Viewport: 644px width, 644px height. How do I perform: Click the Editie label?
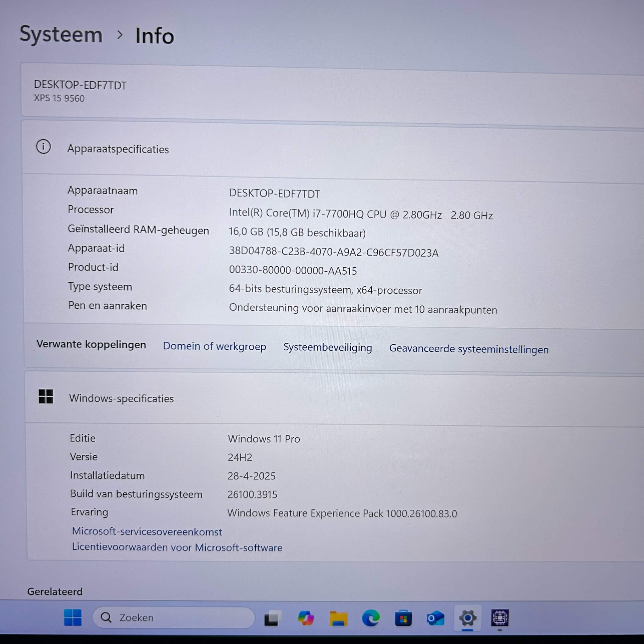click(x=83, y=438)
